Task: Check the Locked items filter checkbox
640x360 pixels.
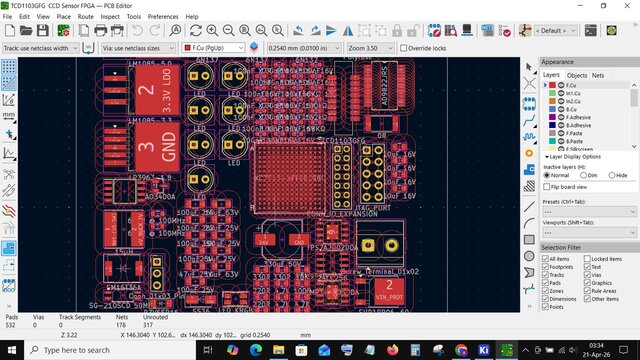Action: tap(587, 259)
